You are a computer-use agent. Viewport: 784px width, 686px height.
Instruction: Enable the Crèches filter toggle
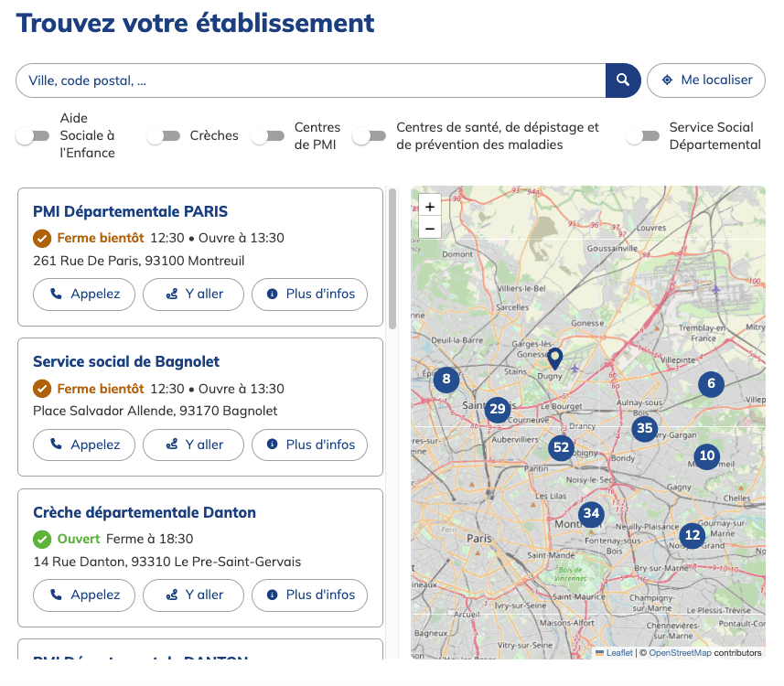pyautogui.click(x=165, y=134)
